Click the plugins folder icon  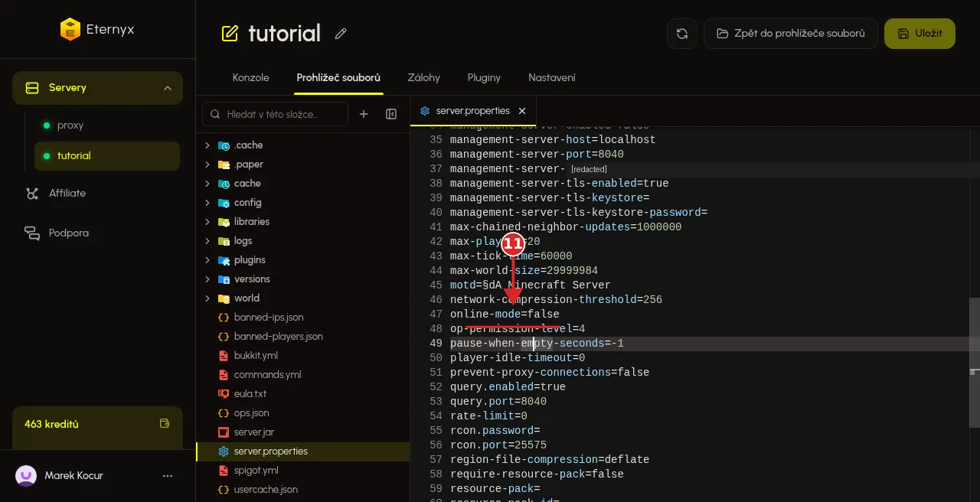point(224,260)
